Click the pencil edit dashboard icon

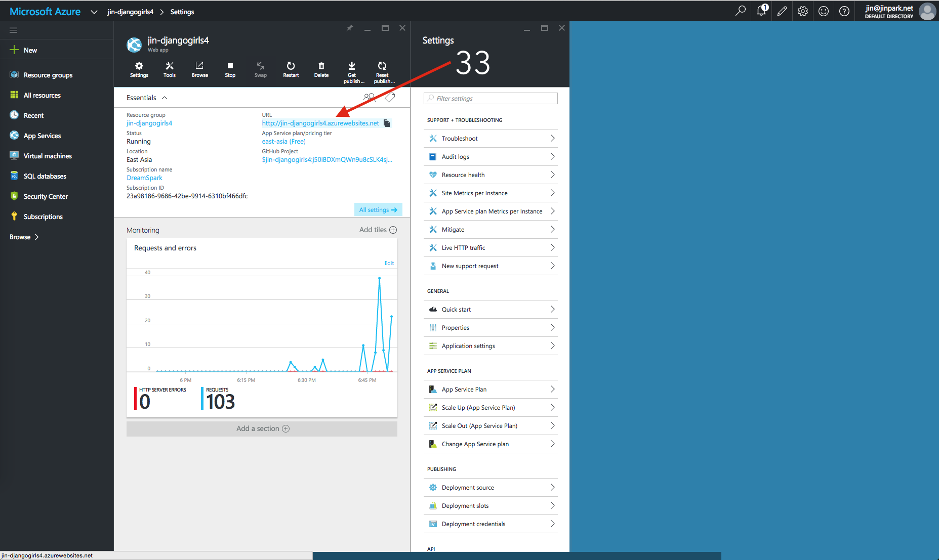(x=782, y=11)
